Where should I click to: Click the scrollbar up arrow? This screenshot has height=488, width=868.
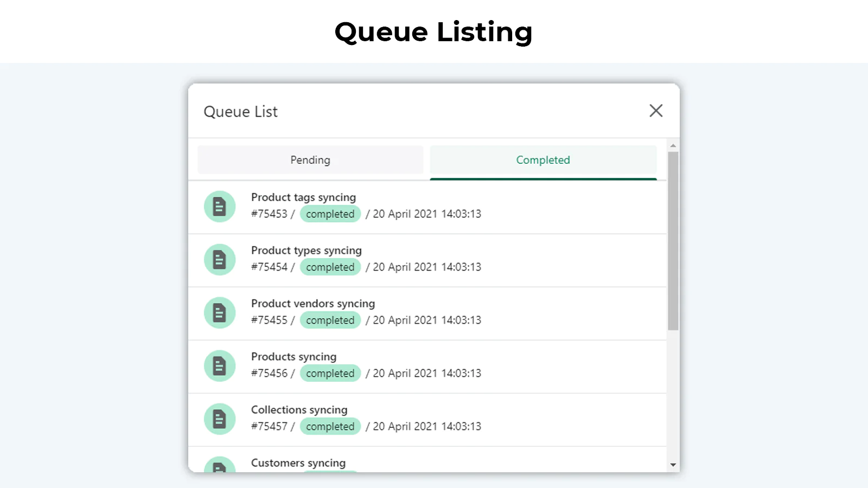coord(673,146)
